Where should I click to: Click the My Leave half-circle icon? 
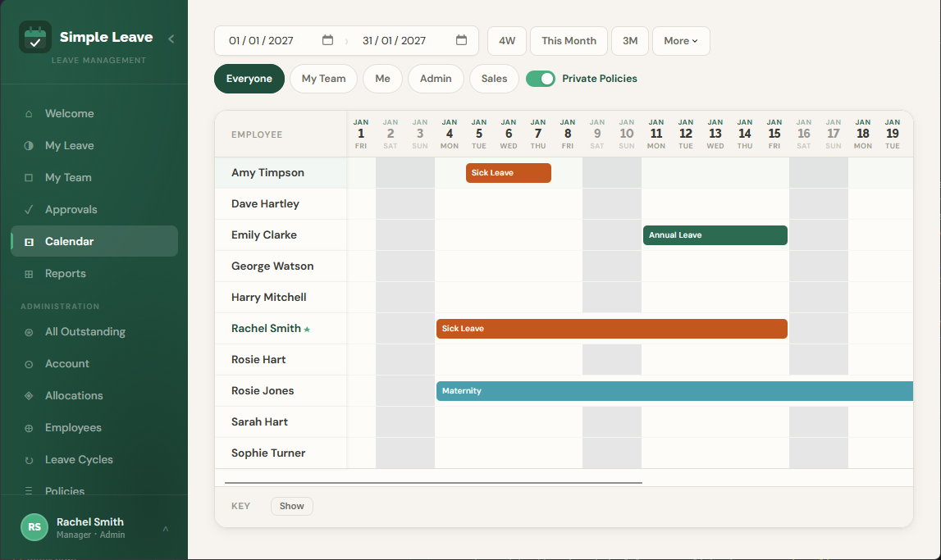point(29,146)
